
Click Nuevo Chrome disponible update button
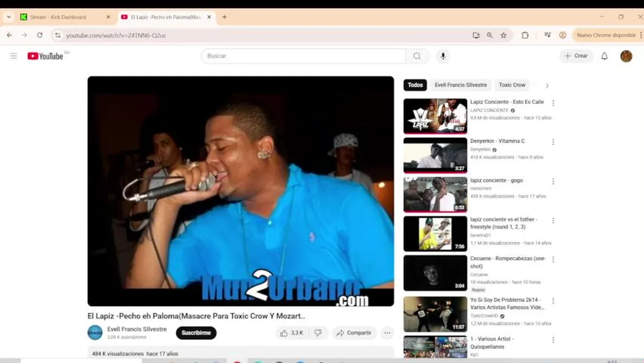click(x=607, y=35)
